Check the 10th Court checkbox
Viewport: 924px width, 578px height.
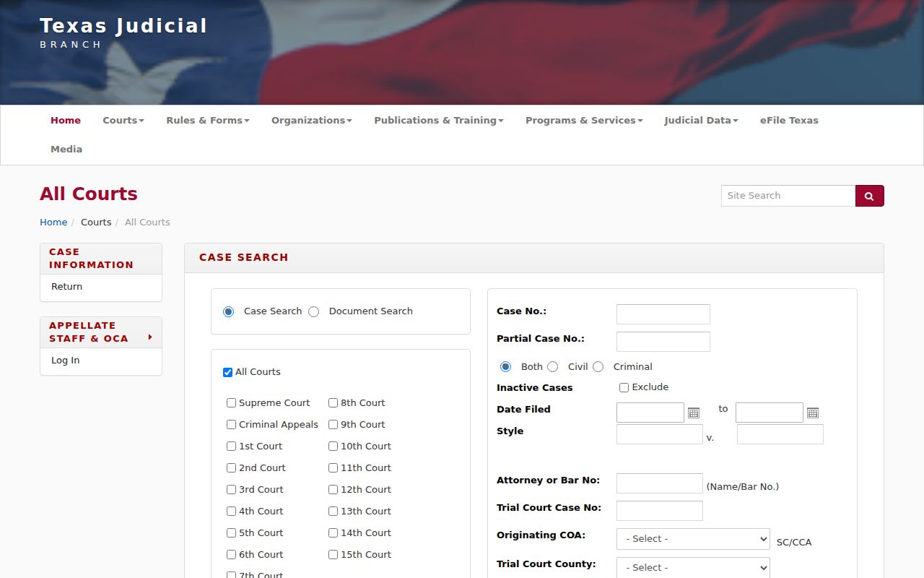[334, 447]
